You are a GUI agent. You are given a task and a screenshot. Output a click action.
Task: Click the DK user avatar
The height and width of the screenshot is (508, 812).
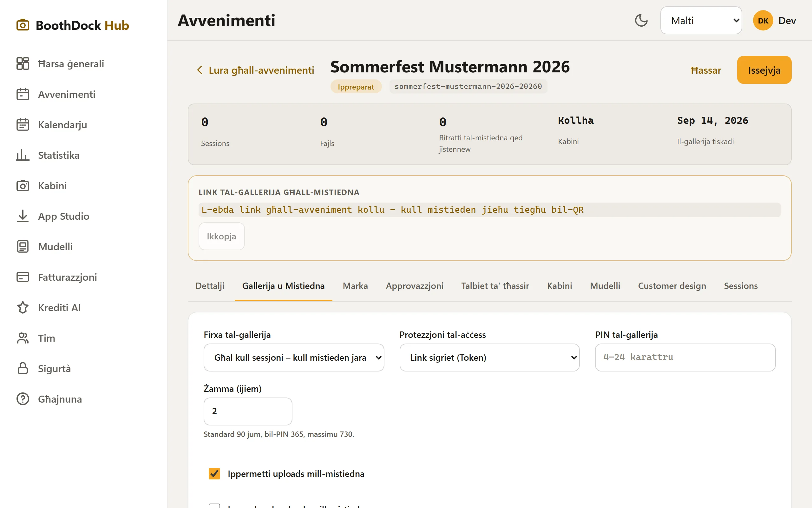(x=763, y=21)
